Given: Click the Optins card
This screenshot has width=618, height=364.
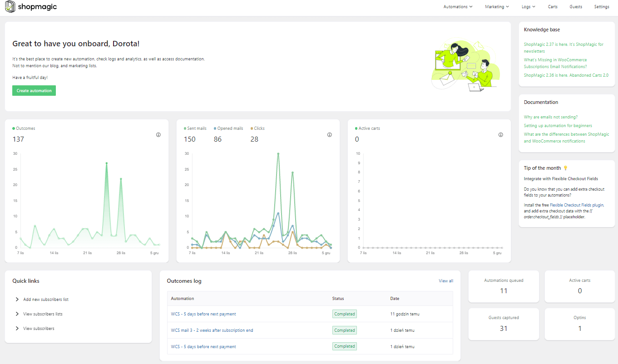Looking at the screenshot, I should coord(580,324).
